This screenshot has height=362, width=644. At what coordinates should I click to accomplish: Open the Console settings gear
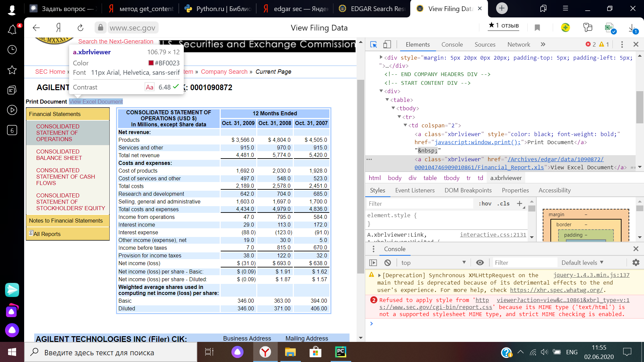(x=636, y=263)
